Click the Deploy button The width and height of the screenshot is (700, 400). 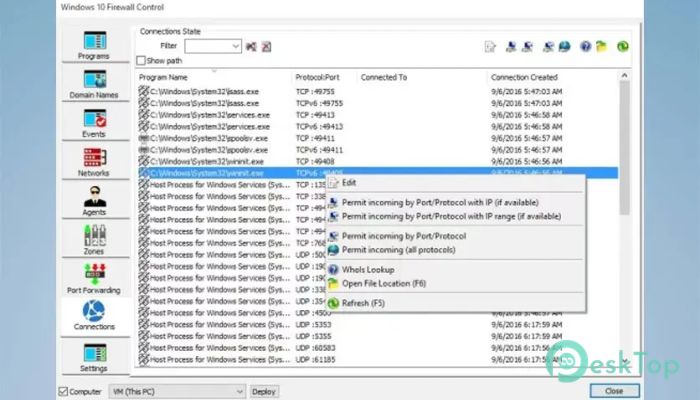[264, 392]
